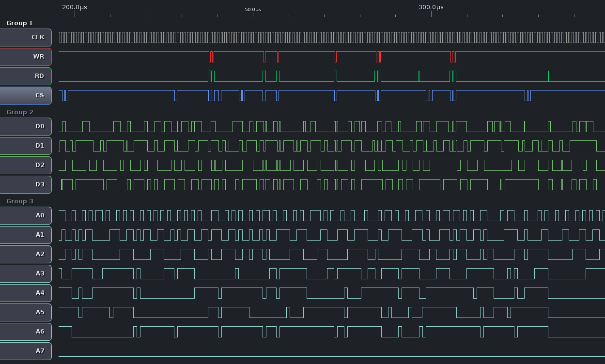Click the A0 address channel label

click(x=26, y=215)
